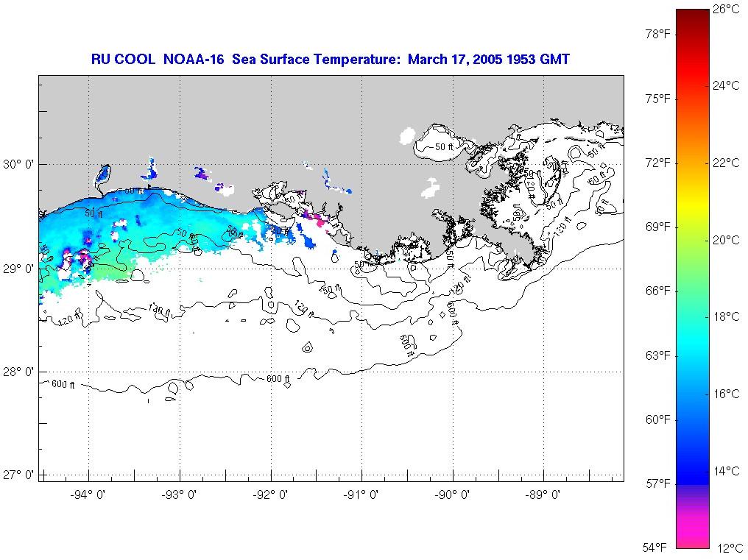Click the -89° 0' longitude label
Viewport: 748px width, 560px height.
tap(543, 495)
